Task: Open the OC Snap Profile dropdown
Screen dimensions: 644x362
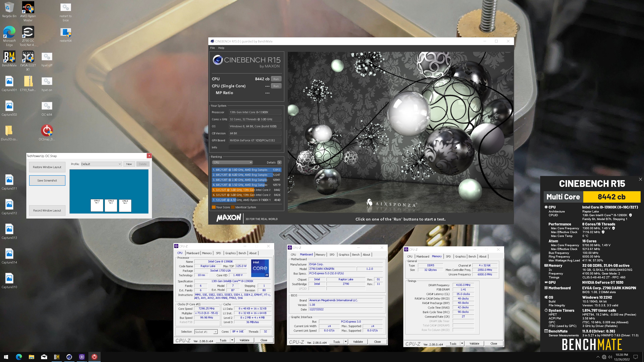Action: tap(101, 164)
